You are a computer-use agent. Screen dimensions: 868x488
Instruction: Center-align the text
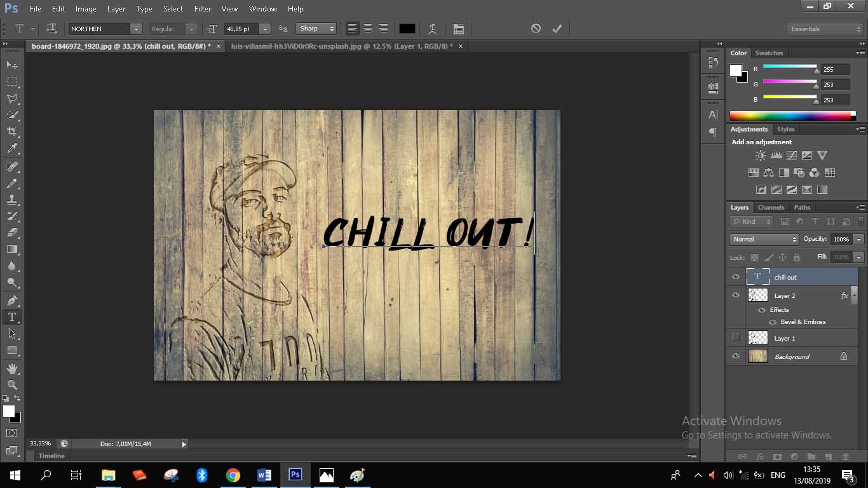(367, 29)
